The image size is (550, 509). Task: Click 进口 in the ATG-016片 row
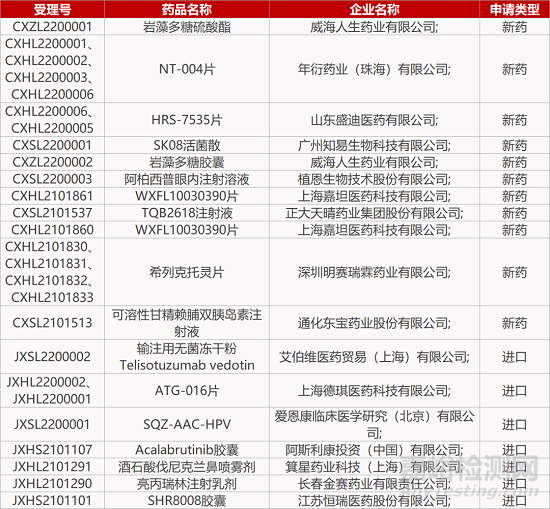click(514, 390)
